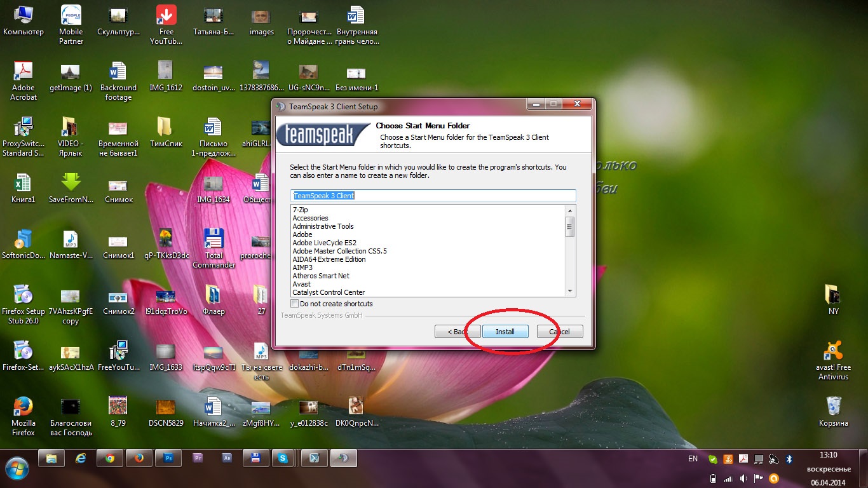Open Total Commander floppy icon in taskbar
This screenshot has width=868, height=488.
256,457
